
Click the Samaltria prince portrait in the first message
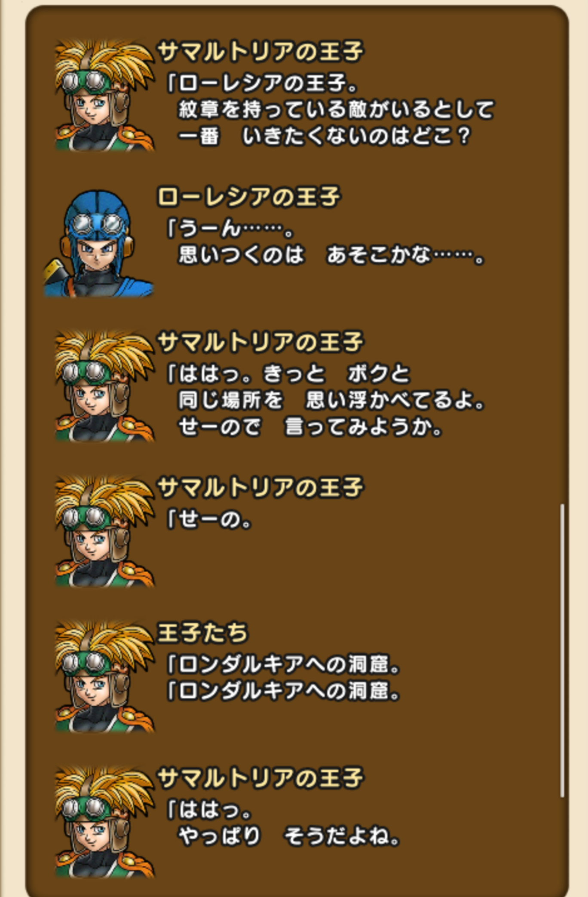pyautogui.click(x=104, y=95)
